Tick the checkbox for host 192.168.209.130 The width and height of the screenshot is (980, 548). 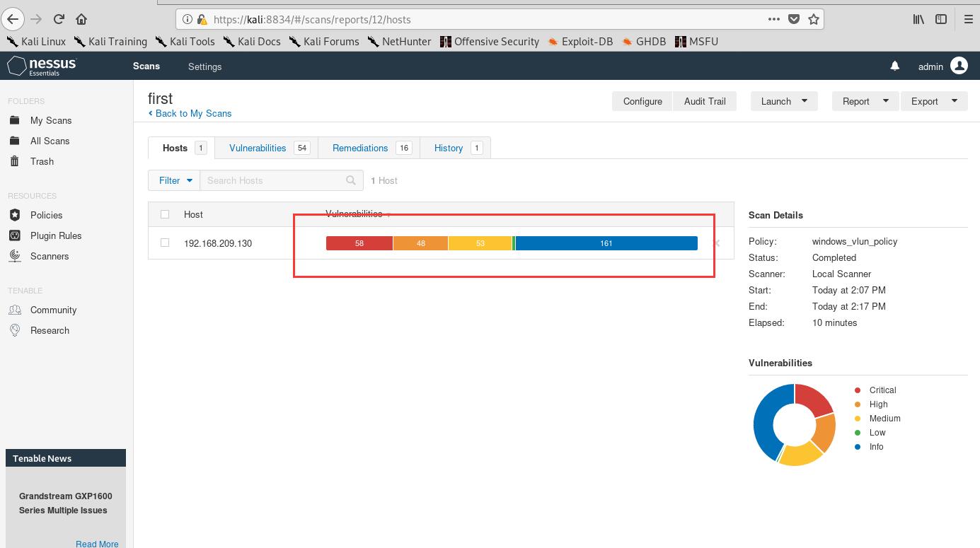[x=165, y=243]
